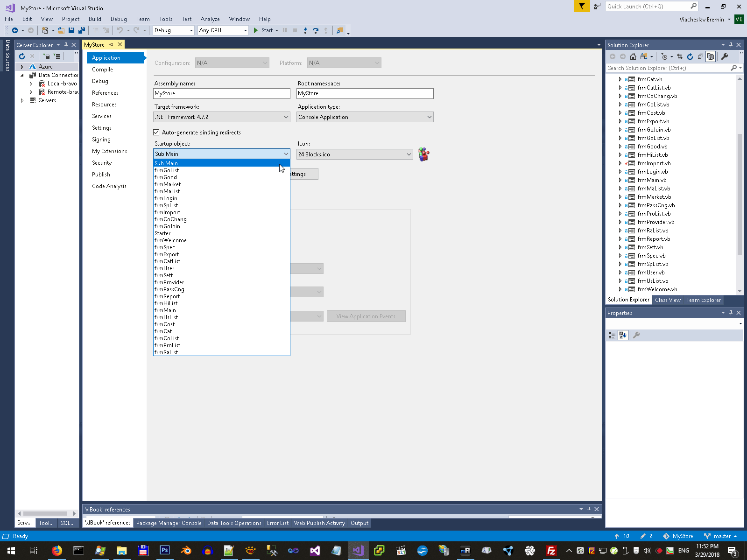
Task: Switch to the Class View tab
Action: point(668,300)
